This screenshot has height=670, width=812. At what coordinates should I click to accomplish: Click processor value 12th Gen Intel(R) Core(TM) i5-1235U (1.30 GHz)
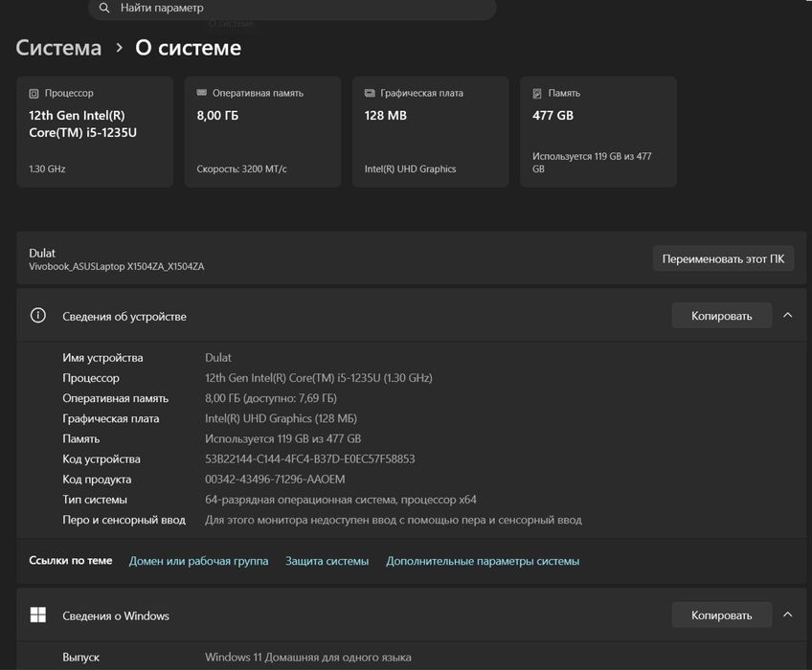(x=319, y=378)
